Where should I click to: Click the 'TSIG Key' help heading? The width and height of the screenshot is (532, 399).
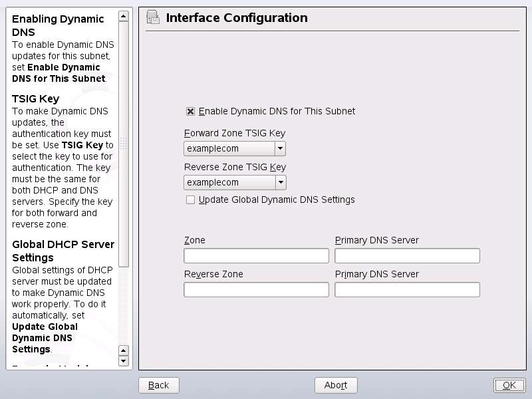click(36, 98)
